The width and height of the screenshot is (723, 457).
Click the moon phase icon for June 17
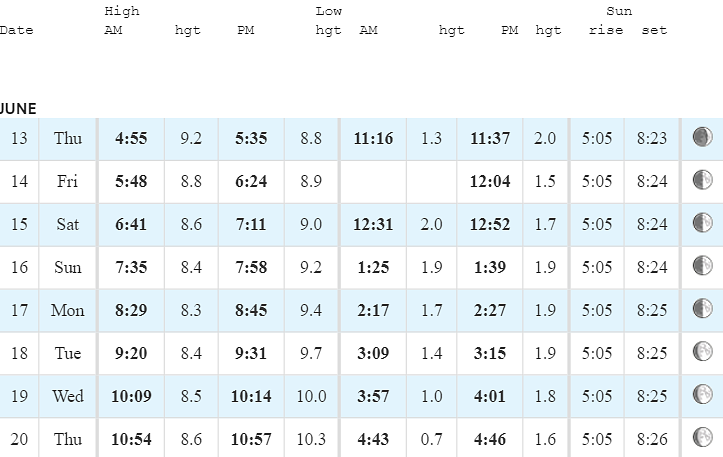click(x=702, y=309)
